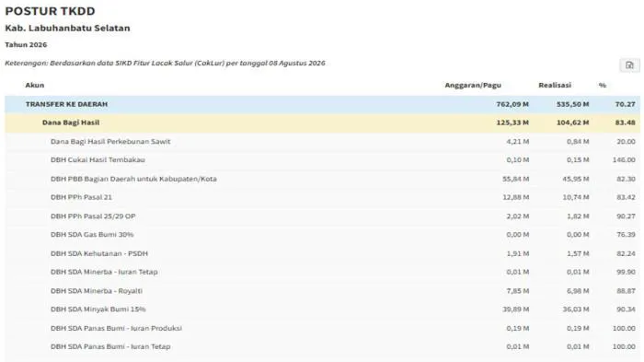Select DBH SDA Panas Bumi - Iuran Produksi

322,328
